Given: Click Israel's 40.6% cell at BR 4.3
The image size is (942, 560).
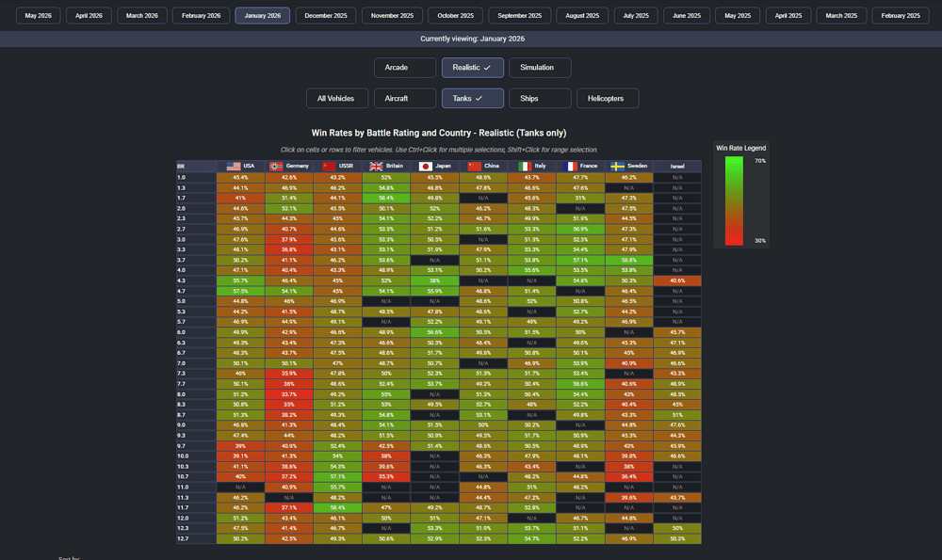Looking at the screenshot, I should click(677, 280).
